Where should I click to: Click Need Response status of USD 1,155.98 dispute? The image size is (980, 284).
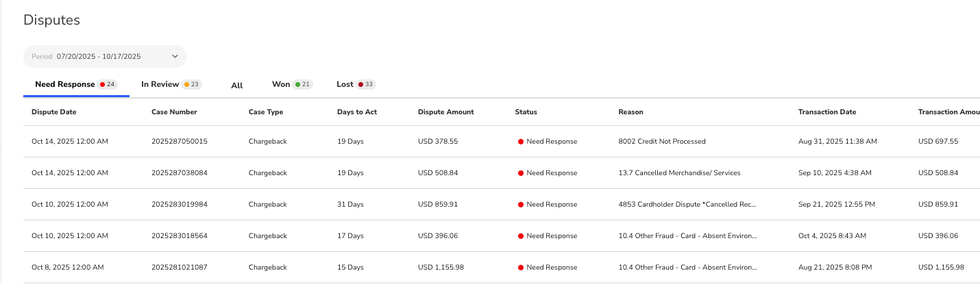pos(551,268)
